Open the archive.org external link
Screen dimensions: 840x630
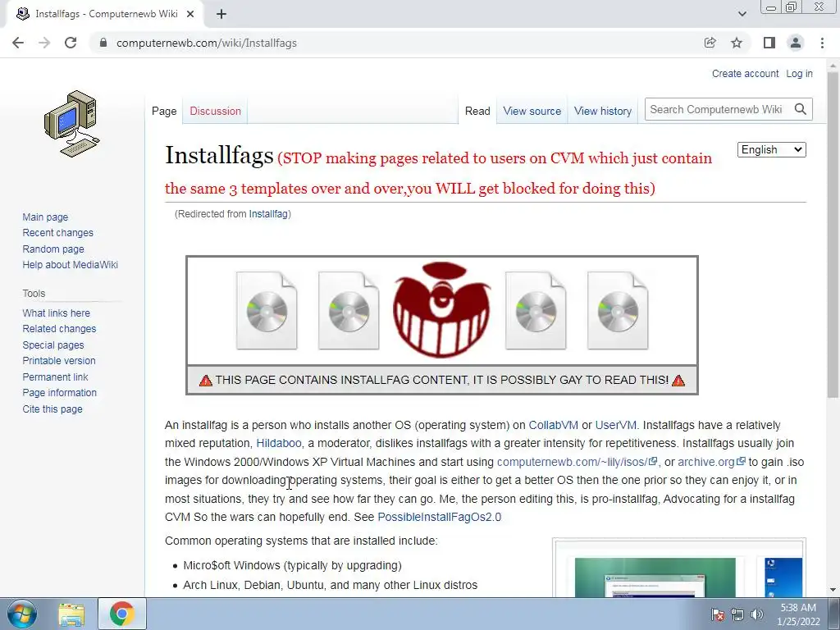point(711,462)
